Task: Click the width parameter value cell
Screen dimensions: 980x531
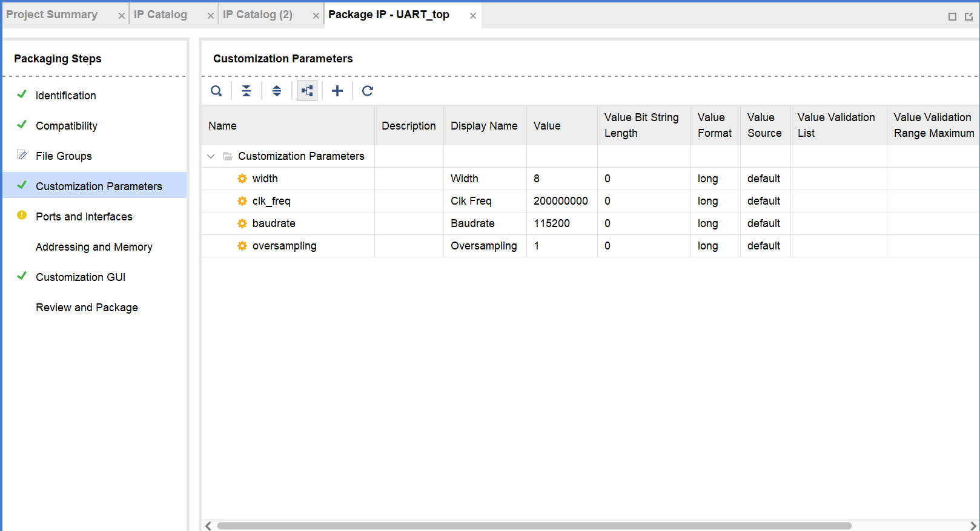Action: point(561,179)
